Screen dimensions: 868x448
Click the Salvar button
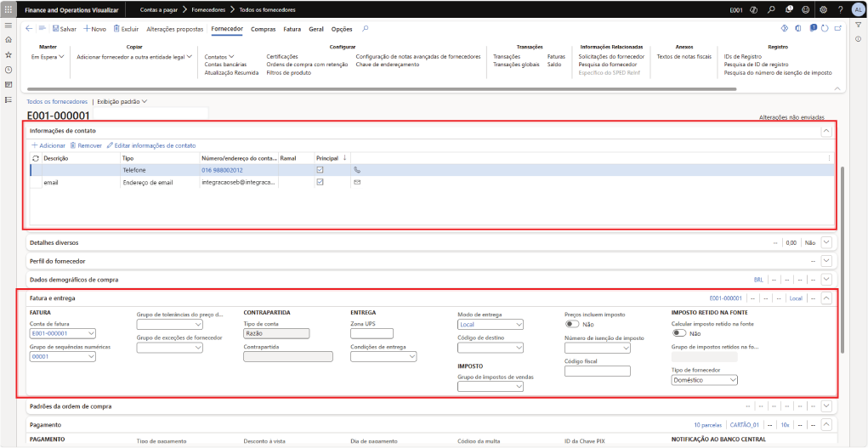point(64,29)
